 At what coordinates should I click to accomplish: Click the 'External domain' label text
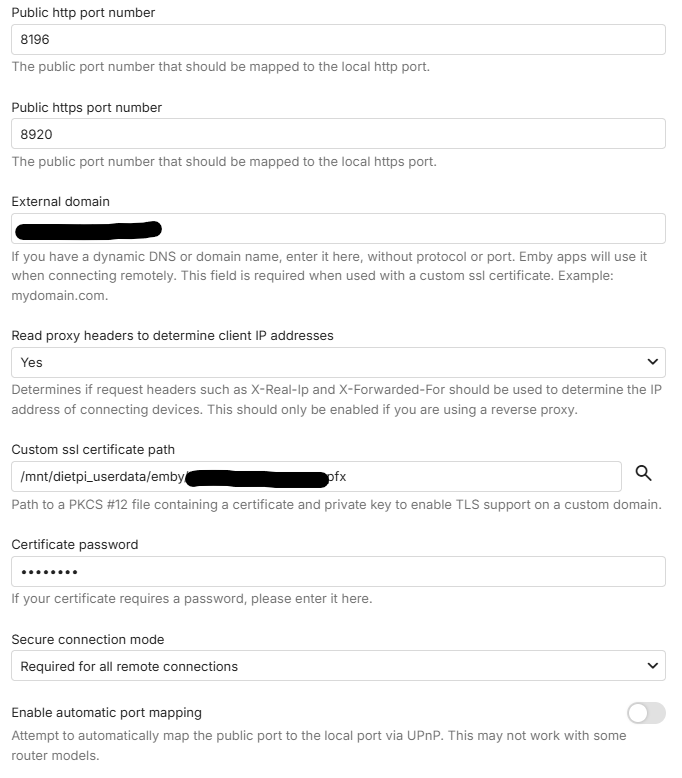click(60, 201)
